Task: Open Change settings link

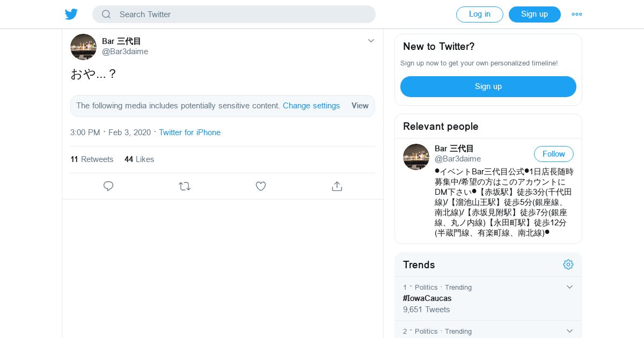Action: [311, 106]
